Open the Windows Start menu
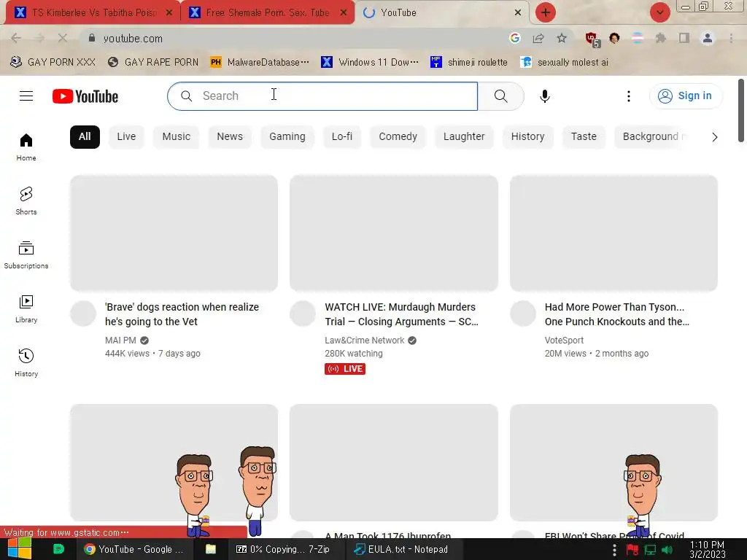The image size is (747, 560). tap(20, 549)
